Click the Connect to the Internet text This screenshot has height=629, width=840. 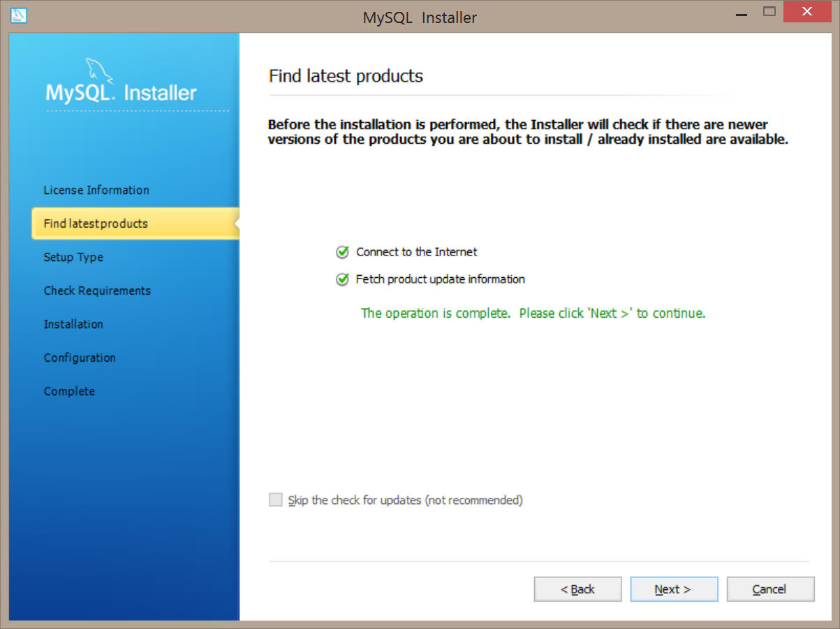(417, 252)
